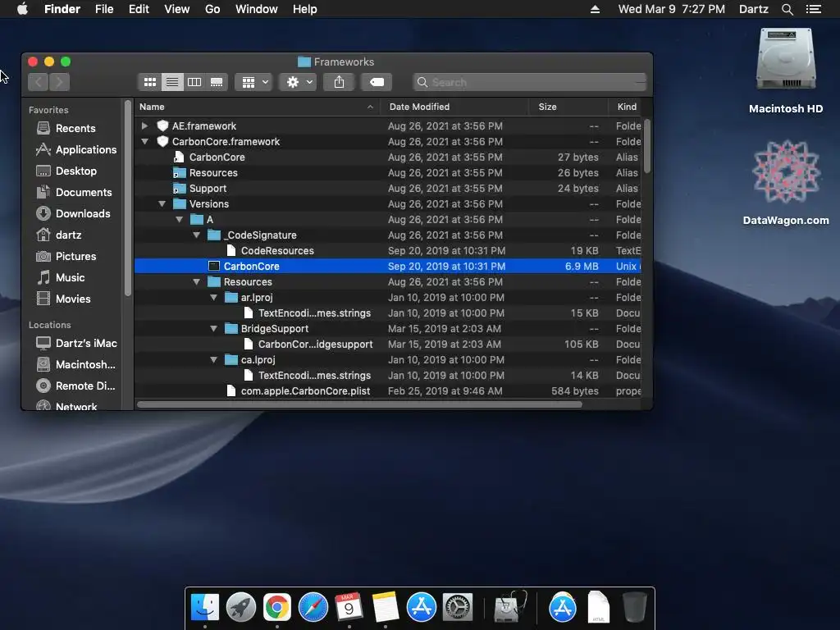
Task: Select the CarbonCore Unix executable row
Action: (388, 267)
